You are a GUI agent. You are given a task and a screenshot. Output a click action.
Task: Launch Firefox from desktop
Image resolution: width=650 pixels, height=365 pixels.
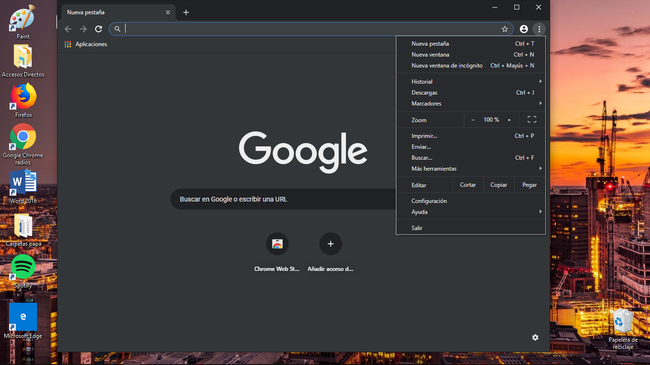point(23,100)
